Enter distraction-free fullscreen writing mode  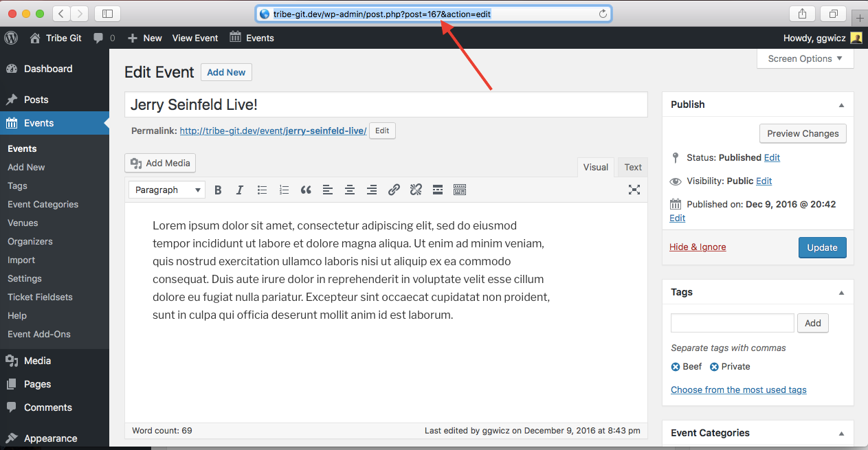(x=634, y=190)
